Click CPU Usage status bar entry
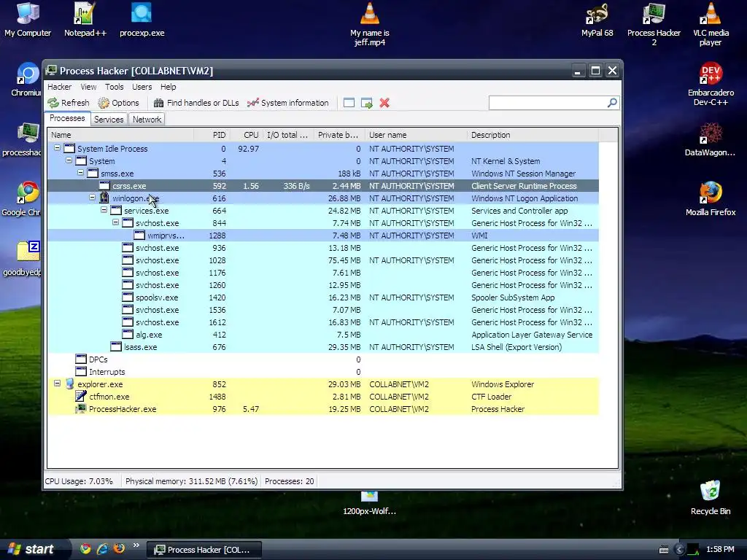Screen dimensions: 747x560 [79, 481]
